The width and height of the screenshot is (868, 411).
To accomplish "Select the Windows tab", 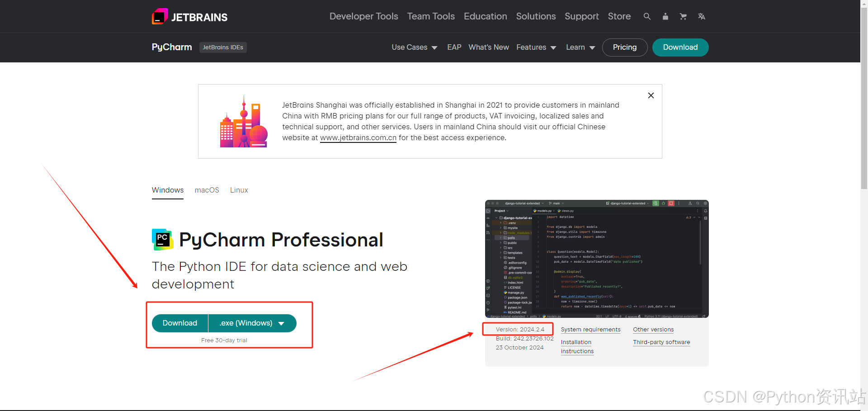I will [x=168, y=190].
